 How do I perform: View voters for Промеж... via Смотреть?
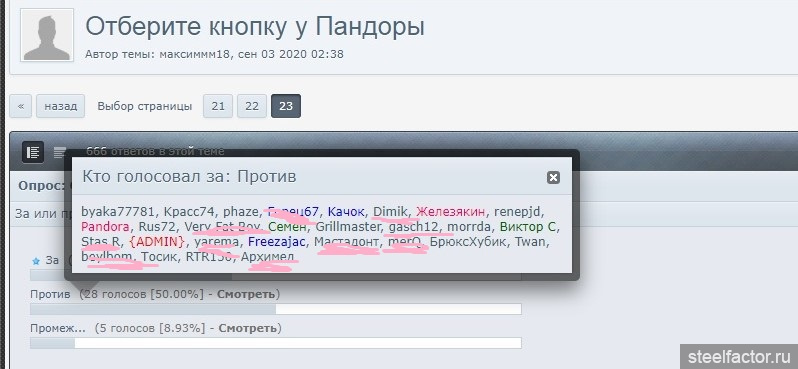click(x=248, y=328)
